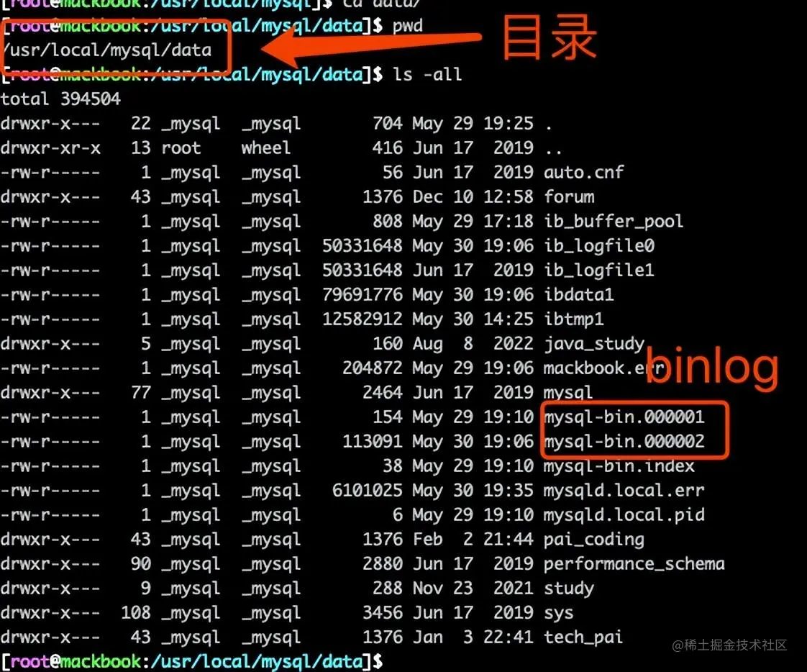Select the forum directory name

tap(569, 196)
